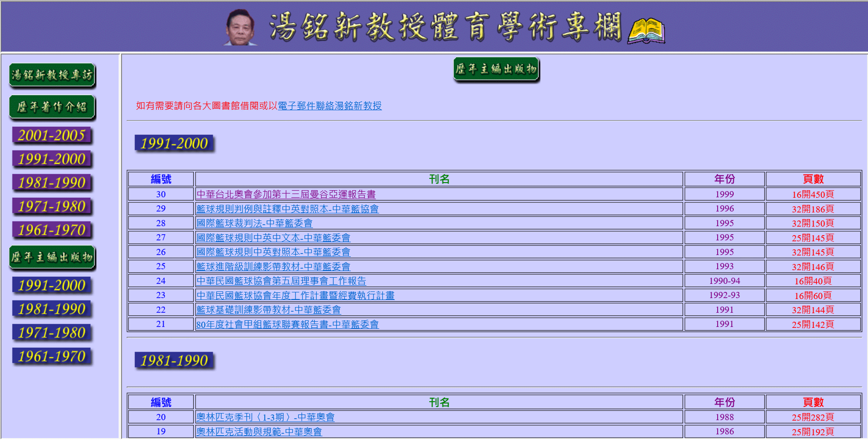Click the 湯銘新教授體育學術專欄 title banner
The height and width of the screenshot is (440, 868).
444,26
